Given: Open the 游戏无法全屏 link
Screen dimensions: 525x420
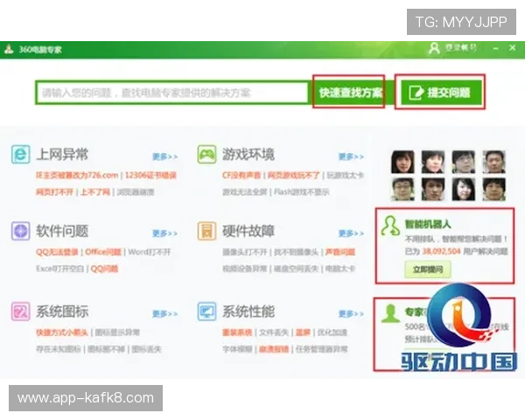Looking at the screenshot, I should (245, 192).
